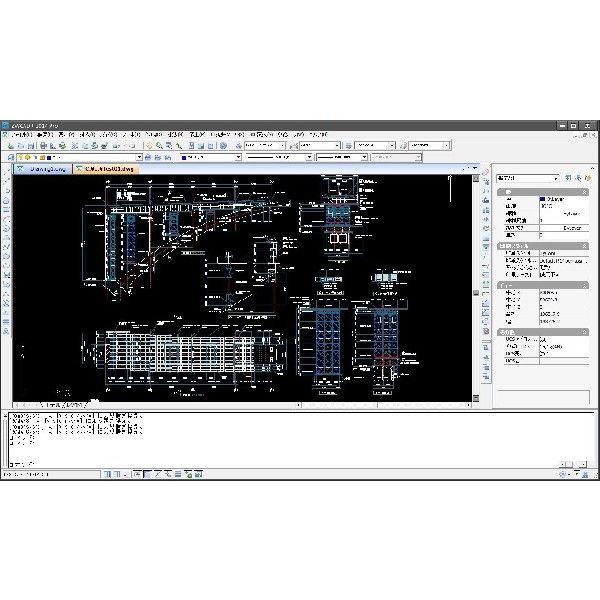Click the Save icon in the standard toolbar
This screenshot has height=600, width=600.
(x=31, y=146)
